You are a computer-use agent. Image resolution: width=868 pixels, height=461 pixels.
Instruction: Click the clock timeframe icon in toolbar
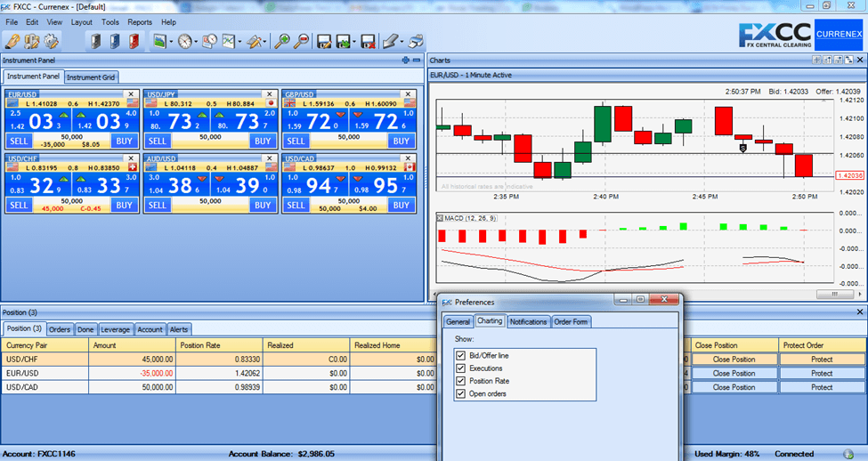[185, 41]
